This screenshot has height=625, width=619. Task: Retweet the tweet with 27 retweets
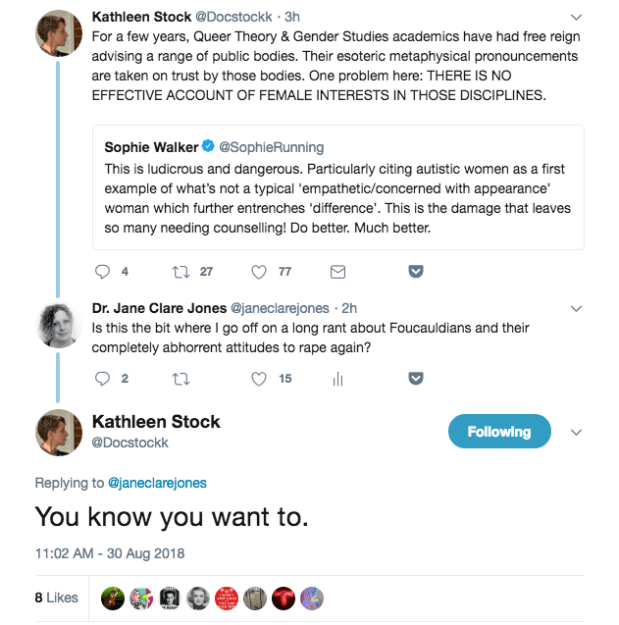point(181,271)
